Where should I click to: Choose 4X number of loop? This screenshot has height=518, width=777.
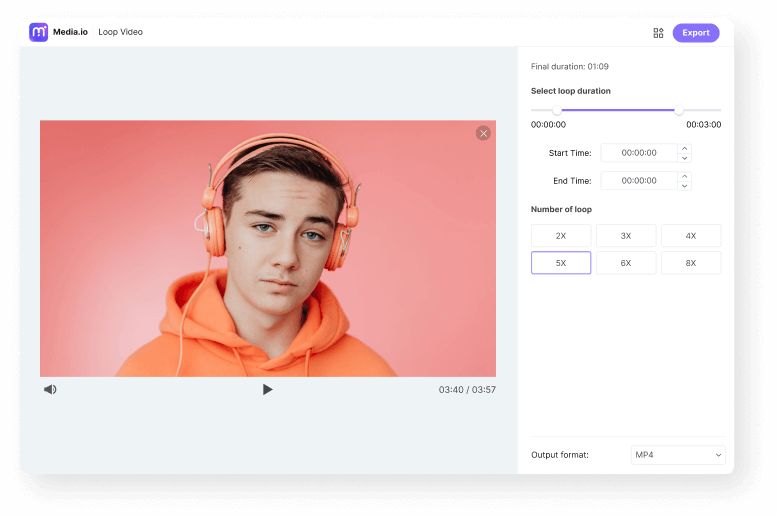click(x=691, y=236)
